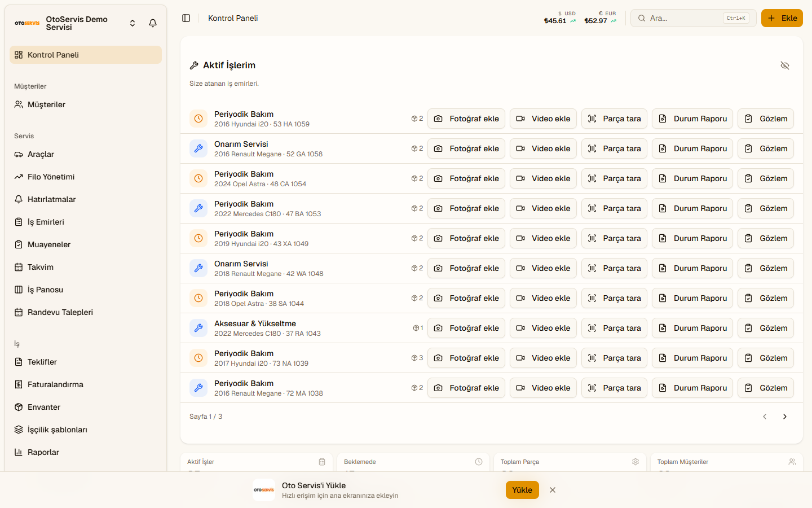Toggle the sidebar panel icon

pyautogui.click(x=186, y=18)
